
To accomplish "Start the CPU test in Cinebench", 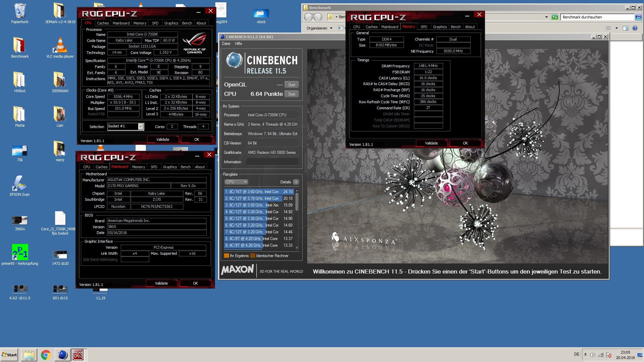I will tap(291, 94).
